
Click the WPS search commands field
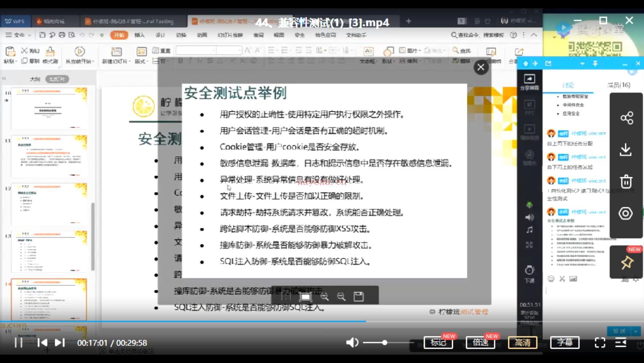tap(478, 35)
